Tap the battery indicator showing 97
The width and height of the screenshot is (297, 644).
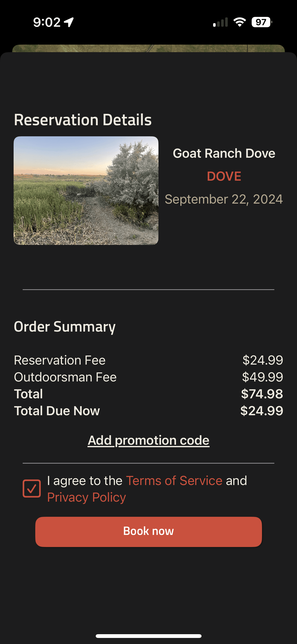pyautogui.click(x=262, y=22)
